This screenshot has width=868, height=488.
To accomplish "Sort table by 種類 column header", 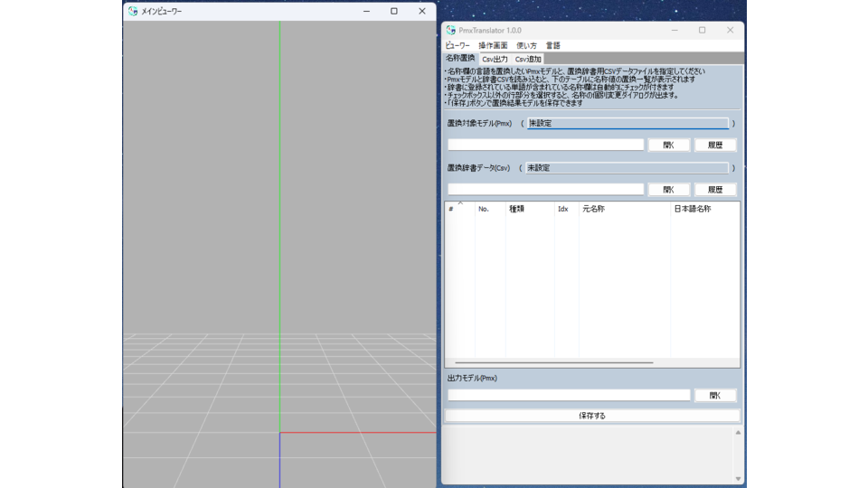I will click(530, 209).
